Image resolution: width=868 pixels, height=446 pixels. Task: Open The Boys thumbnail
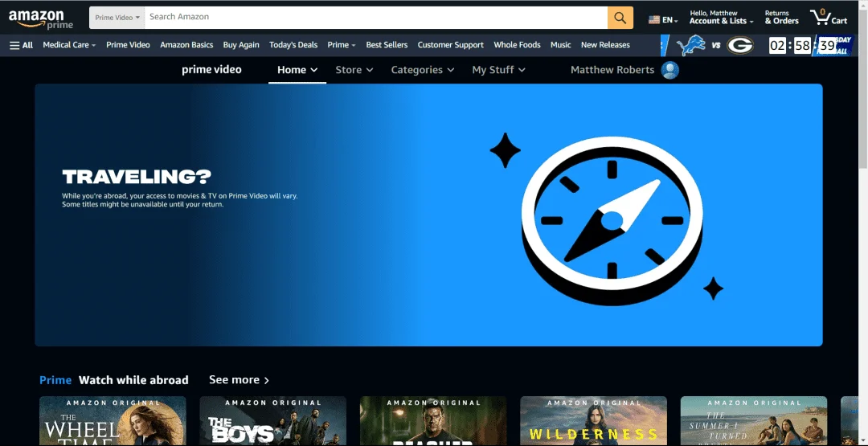273,420
